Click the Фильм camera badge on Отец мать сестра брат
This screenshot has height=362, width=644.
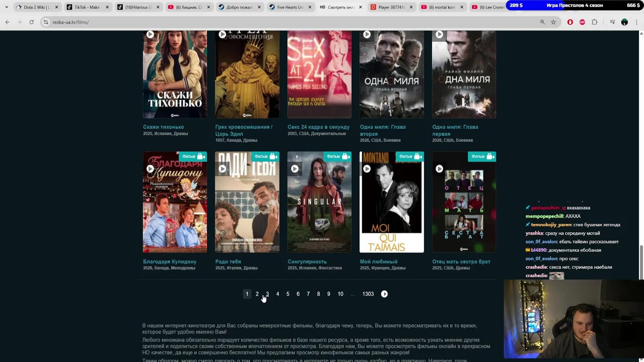click(482, 156)
